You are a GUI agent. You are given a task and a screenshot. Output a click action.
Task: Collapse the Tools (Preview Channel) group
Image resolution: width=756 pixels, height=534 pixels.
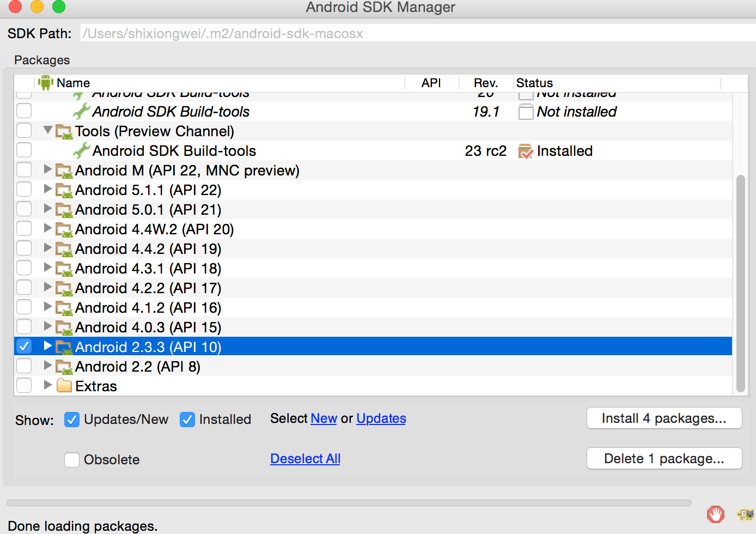point(48,130)
